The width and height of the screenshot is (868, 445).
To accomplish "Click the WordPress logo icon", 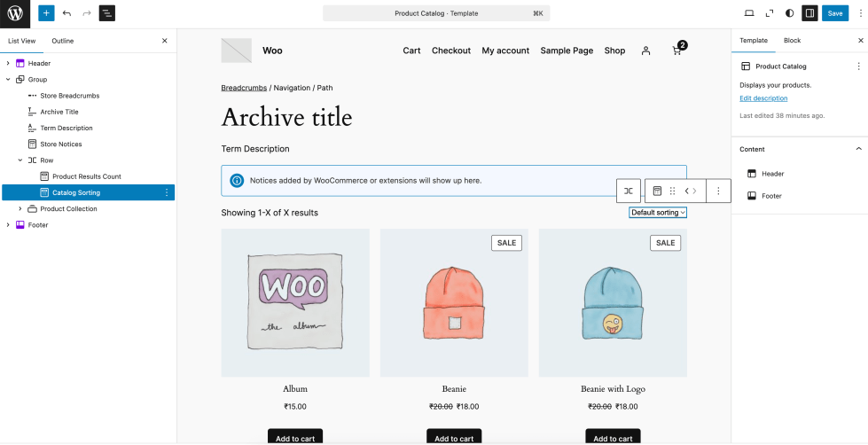I will click(15, 13).
